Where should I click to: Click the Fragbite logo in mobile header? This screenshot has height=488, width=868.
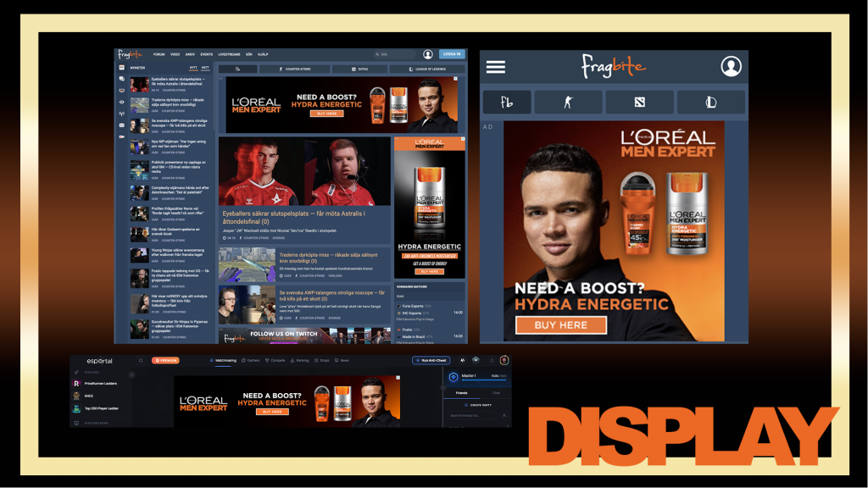[x=614, y=66]
